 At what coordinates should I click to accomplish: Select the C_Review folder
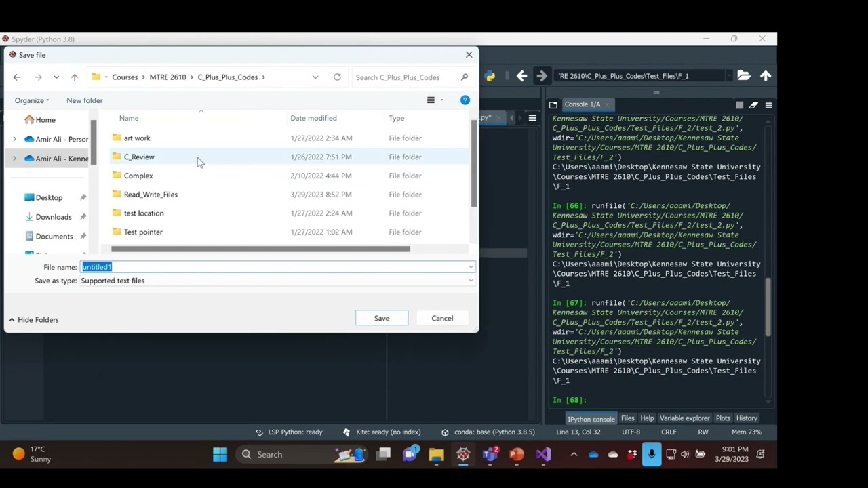[139, 157]
